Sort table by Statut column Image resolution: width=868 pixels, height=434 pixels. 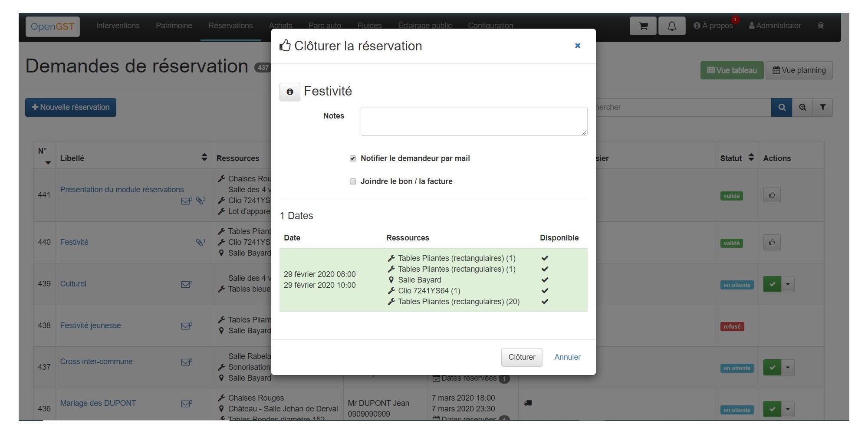pyautogui.click(x=751, y=158)
